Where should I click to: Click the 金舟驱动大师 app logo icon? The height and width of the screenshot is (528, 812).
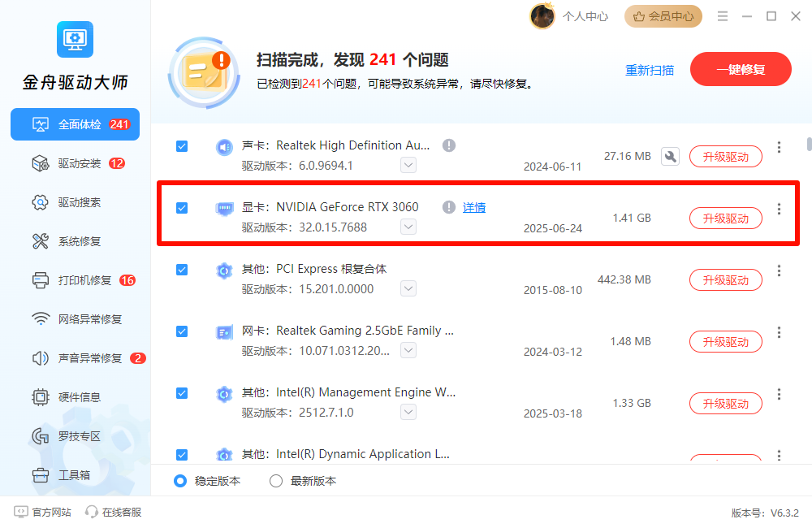(x=75, y=39)
